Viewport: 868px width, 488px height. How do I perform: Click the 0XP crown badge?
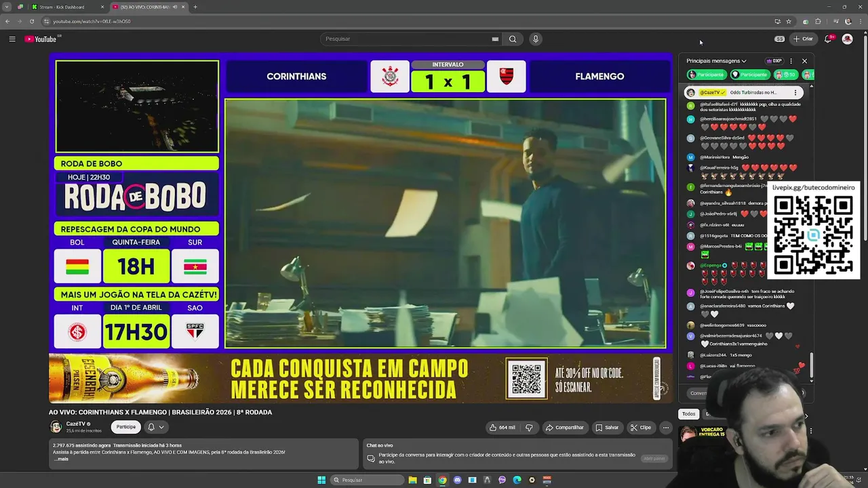pos(774,61)
